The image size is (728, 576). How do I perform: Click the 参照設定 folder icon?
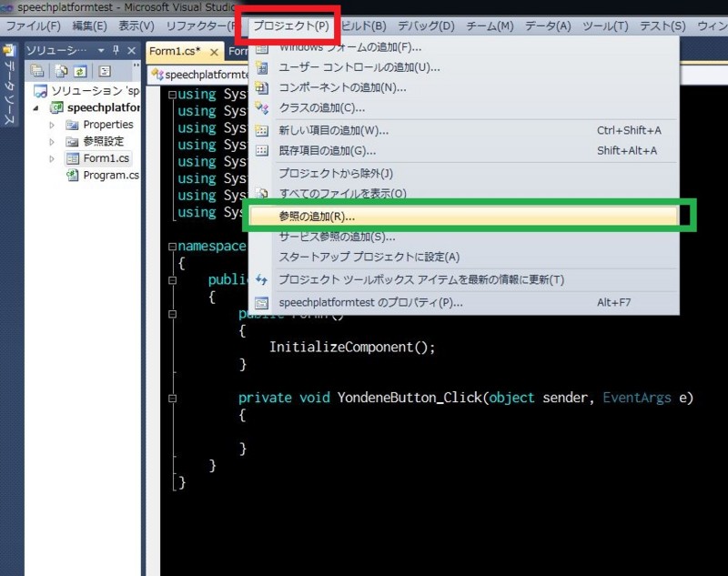[x=72, y=142]
